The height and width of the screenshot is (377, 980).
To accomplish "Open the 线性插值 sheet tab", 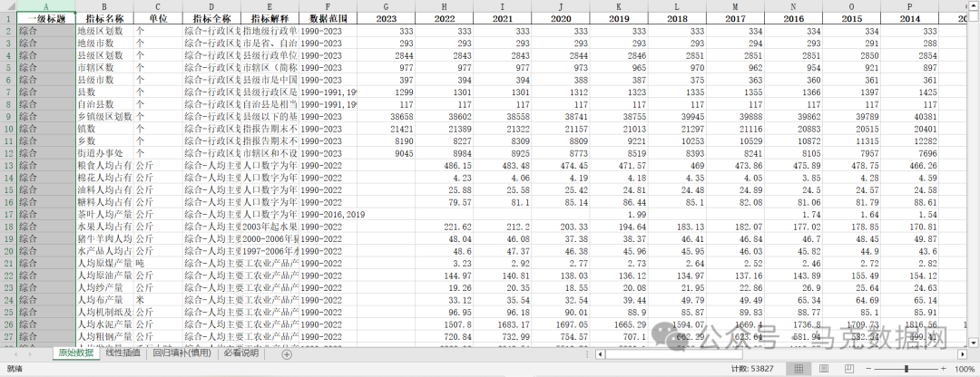I will (x=123, y=353).
